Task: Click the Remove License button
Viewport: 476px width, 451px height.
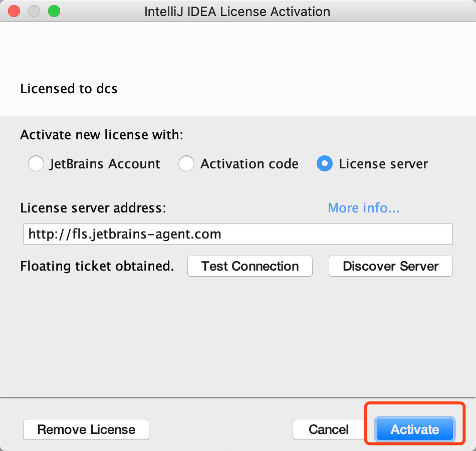Action: (x=86, y=429)
